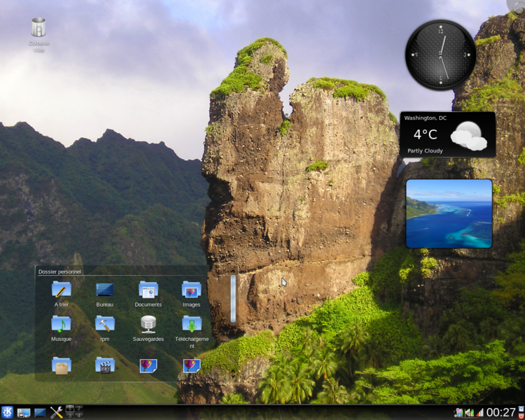This screenshot has height=420, width=525.
Task: Click the lagoon picture frame thumbnail
Action: (449, 213)
